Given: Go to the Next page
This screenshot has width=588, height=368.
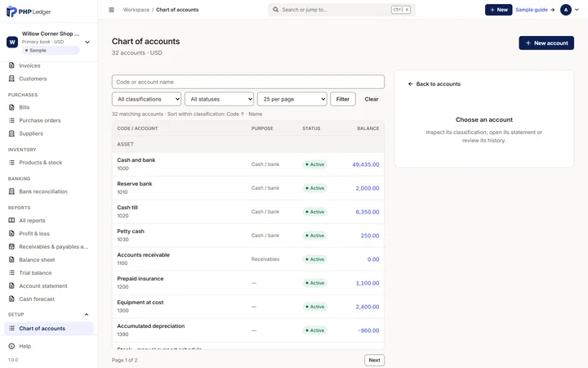Looking at the screenshot, I should (374, 360).
